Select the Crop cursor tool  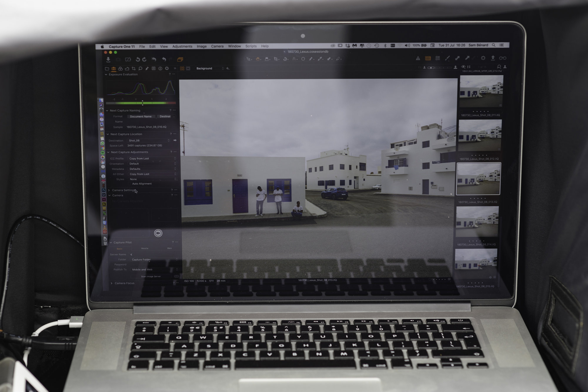(x=276, y=59)
